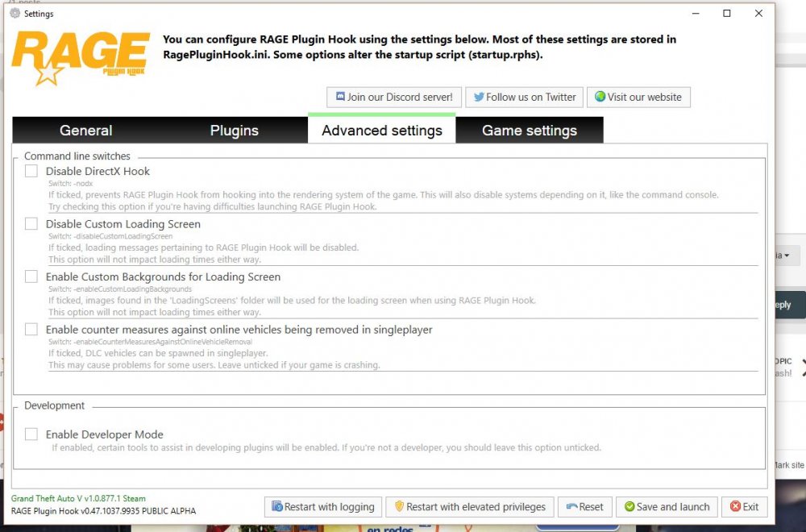Viewport: 806px width, 532px height.
Task: Click Restart with elevated privileges button
Action: pos(469,507)
